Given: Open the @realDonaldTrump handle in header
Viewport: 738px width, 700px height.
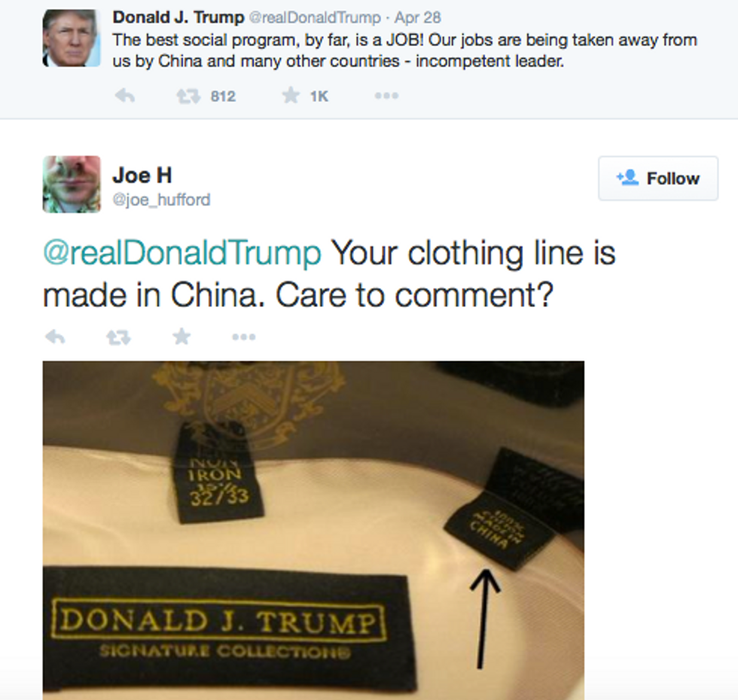Looking at the screenshot, I should click(x=315, y=18).
